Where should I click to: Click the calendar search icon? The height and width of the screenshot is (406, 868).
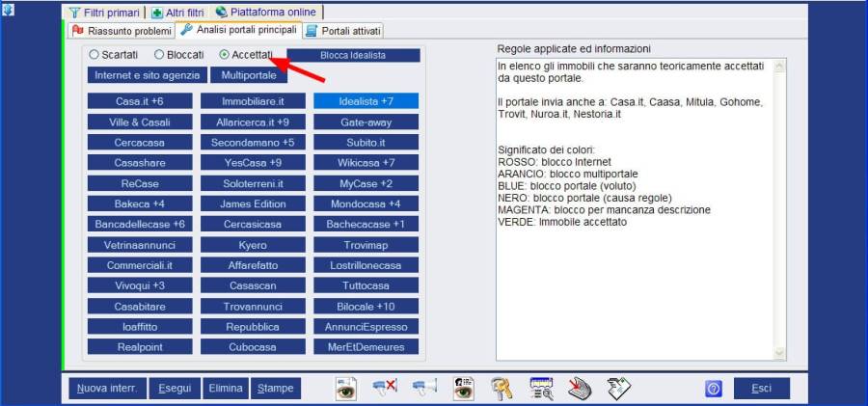[542, 389]
